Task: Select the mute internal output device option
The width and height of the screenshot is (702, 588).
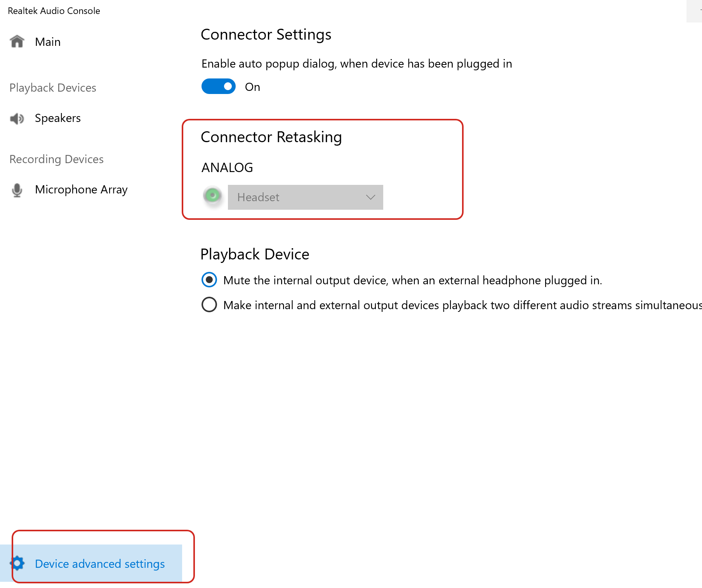Action: click(x=209, y=280)
